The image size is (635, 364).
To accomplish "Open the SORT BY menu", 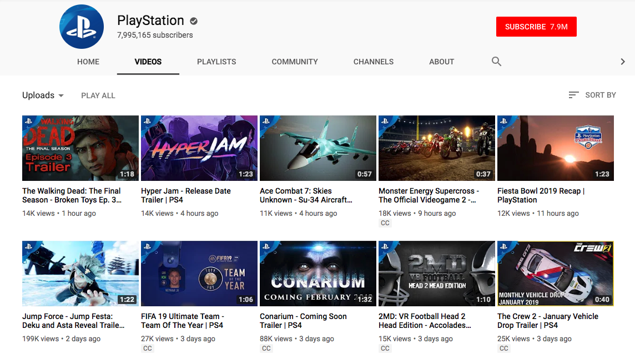I will click(592, 95).
